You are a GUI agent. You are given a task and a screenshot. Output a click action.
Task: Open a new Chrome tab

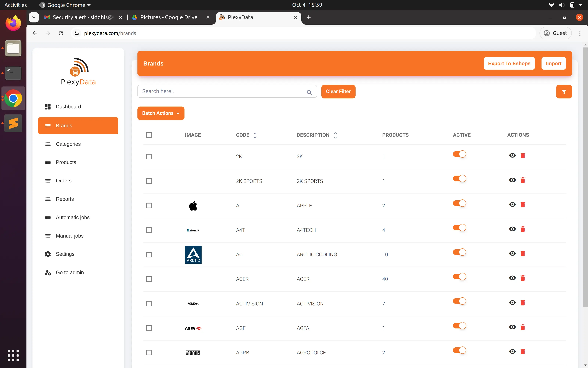pyautogui.click(x=309, y=17)
